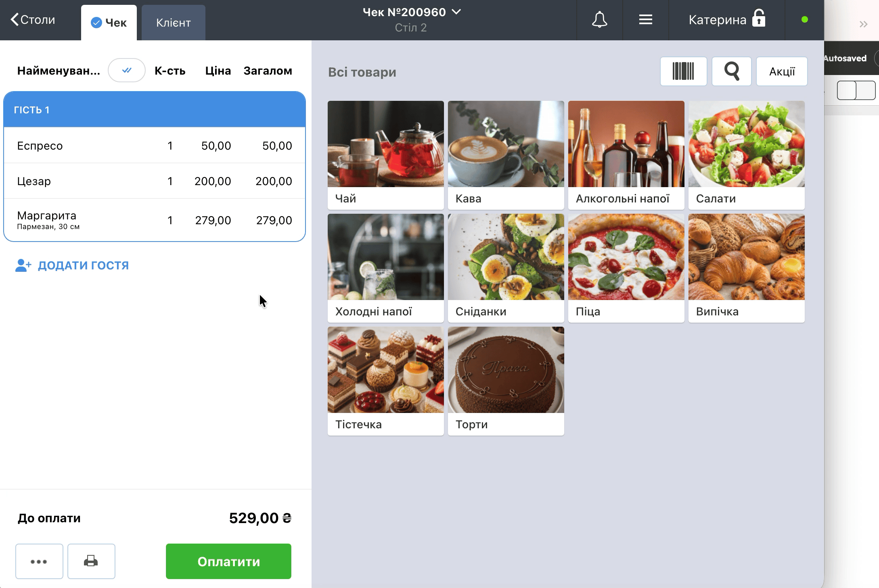879x588 pixels.
Task: Open the notifications bell
Action: (599, 20)
